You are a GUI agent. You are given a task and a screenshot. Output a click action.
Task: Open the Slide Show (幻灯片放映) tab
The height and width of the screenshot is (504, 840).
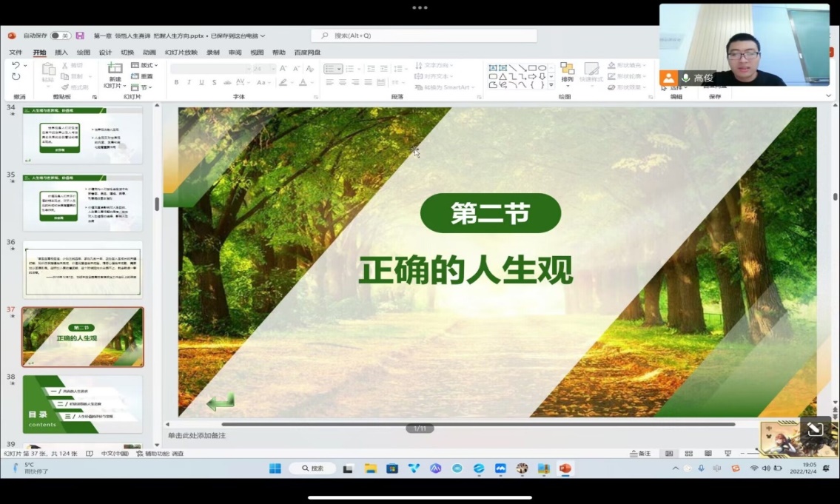(181, 53)
